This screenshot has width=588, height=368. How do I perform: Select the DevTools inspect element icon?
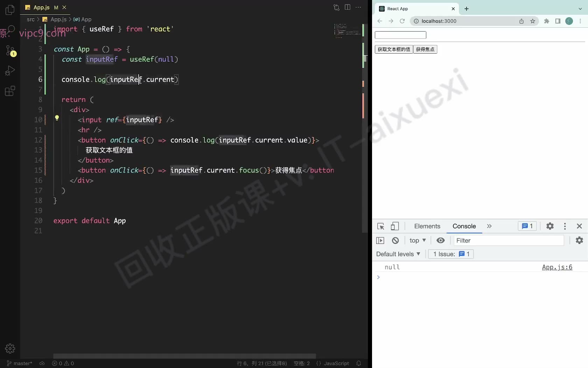(381, 226)
